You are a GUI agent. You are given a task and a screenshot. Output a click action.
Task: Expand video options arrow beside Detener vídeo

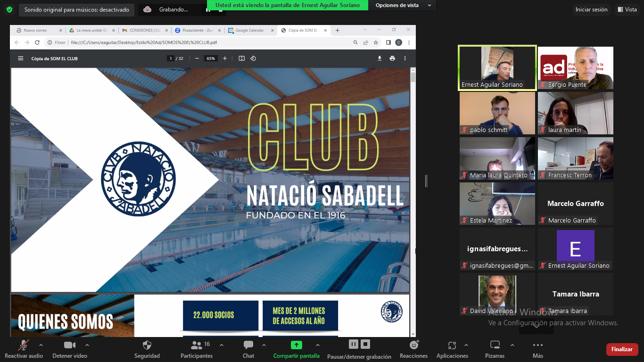(x=87, y=345)
